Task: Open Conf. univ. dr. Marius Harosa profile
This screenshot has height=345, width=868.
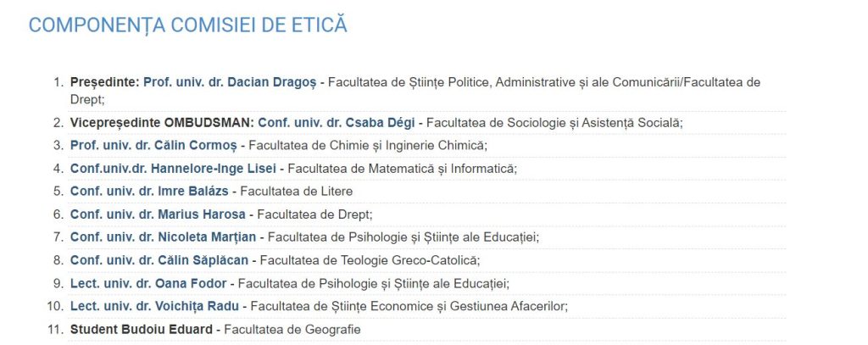Action: 158,214
